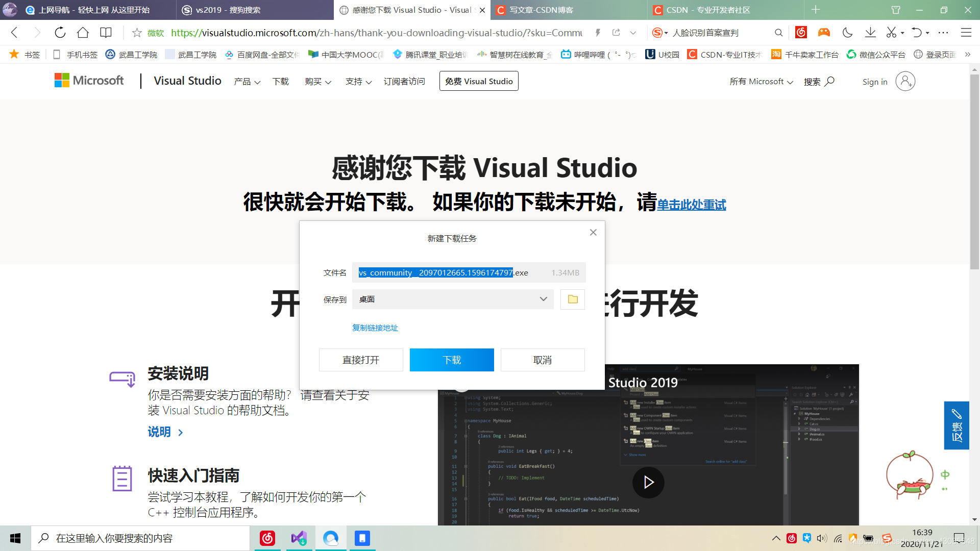
Task: Play the Visual Studio 2019 video
Action: 648,482
